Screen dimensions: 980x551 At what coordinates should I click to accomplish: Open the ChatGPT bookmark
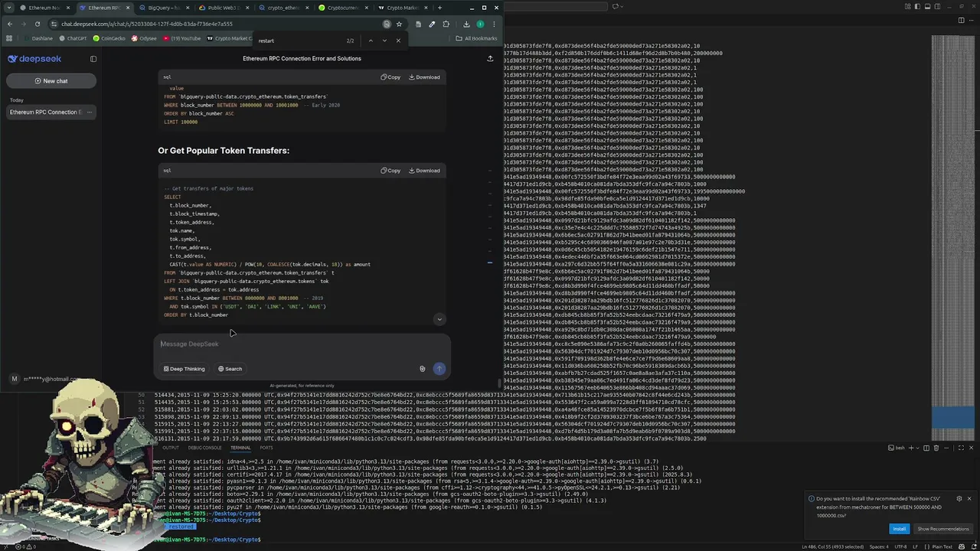[x=73, y=38]
